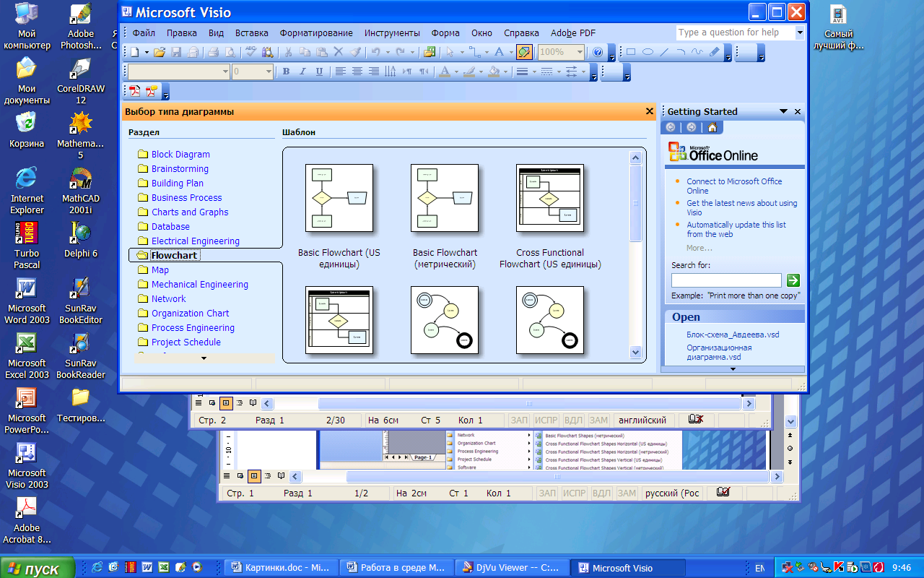
Task: Click the fill color paint bucket swatch
Action: 494,72
